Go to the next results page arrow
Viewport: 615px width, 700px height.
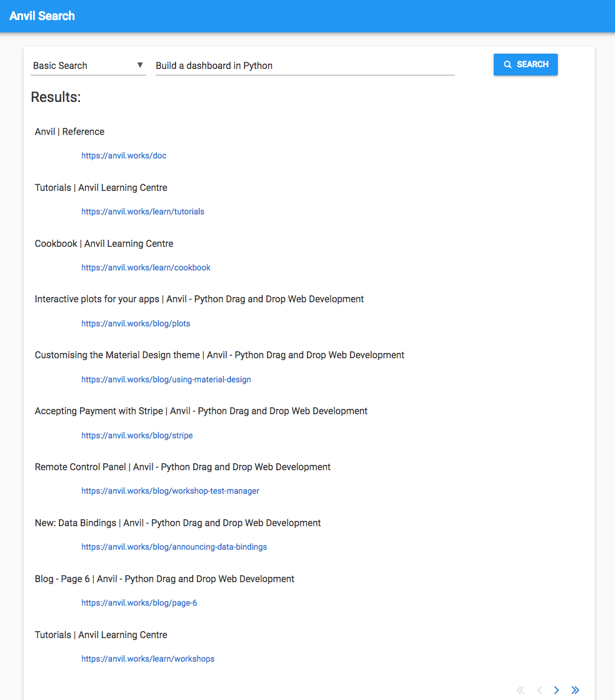[x=557, y=690]
